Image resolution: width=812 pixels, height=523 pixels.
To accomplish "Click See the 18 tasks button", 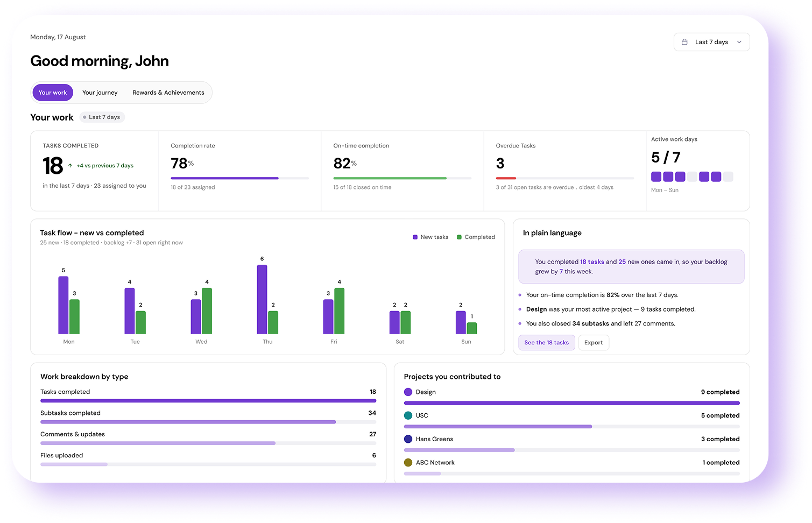I will coord(546,343).
